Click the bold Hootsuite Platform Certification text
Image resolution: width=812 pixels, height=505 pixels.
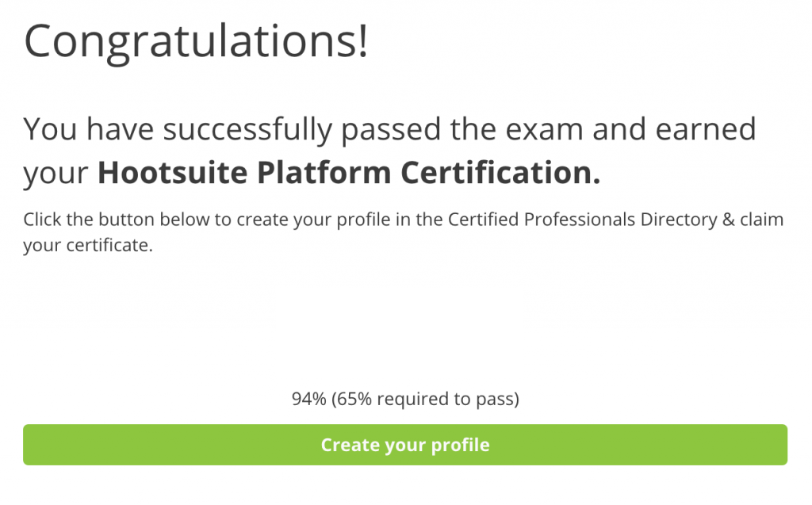349,173
